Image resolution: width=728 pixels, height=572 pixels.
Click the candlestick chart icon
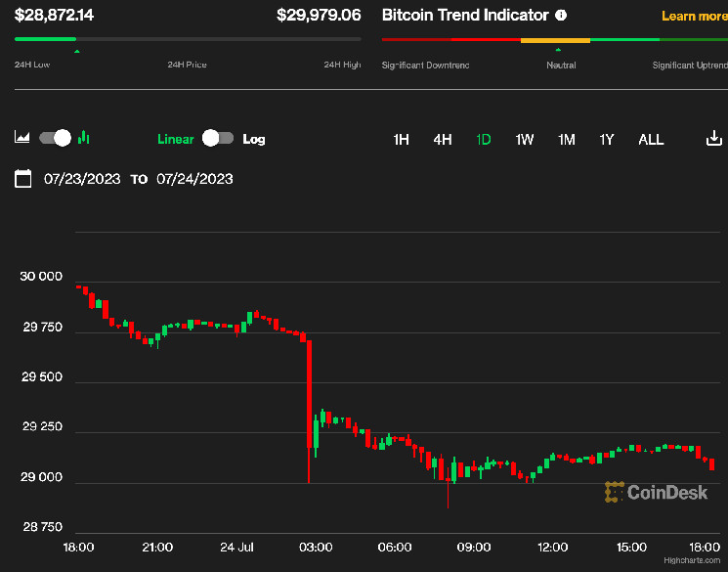tap(84, 138)
